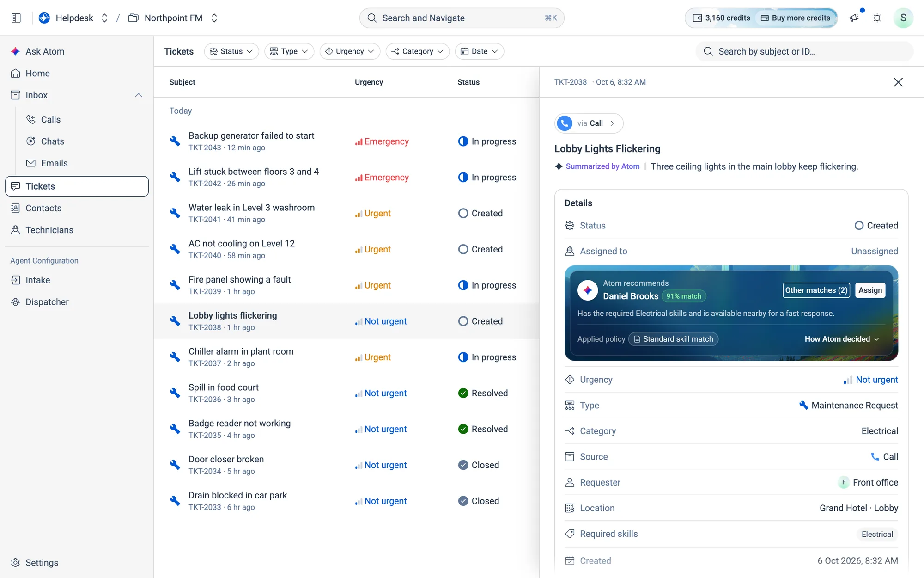Click wrench icon for Chiller alarm ticket
The width and height of the screenshot is (924, 578).
(175, 357)
